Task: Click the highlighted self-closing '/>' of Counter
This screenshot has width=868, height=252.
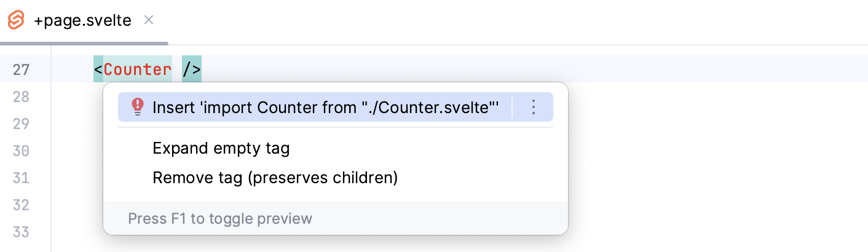Action: (192, 69)
